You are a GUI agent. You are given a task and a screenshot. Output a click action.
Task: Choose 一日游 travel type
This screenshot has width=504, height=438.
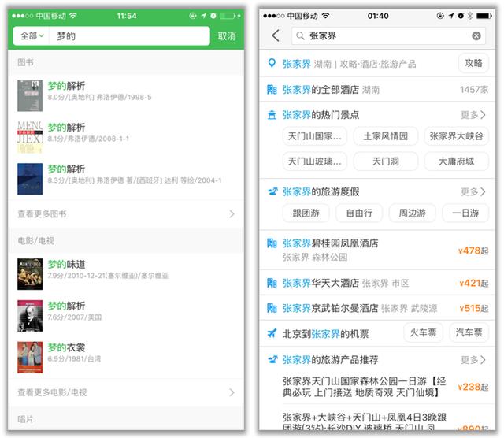point(465,213)
